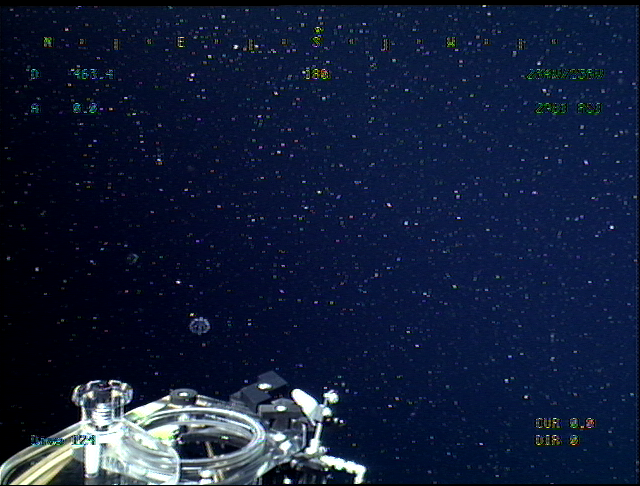Click the W marker on the compass strip
This screenshot has width=640, height=486.
tap(451, 42)
